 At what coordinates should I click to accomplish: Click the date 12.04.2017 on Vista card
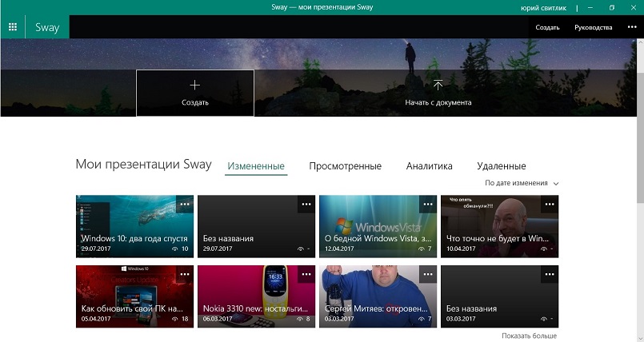click(x=339, y=249)
